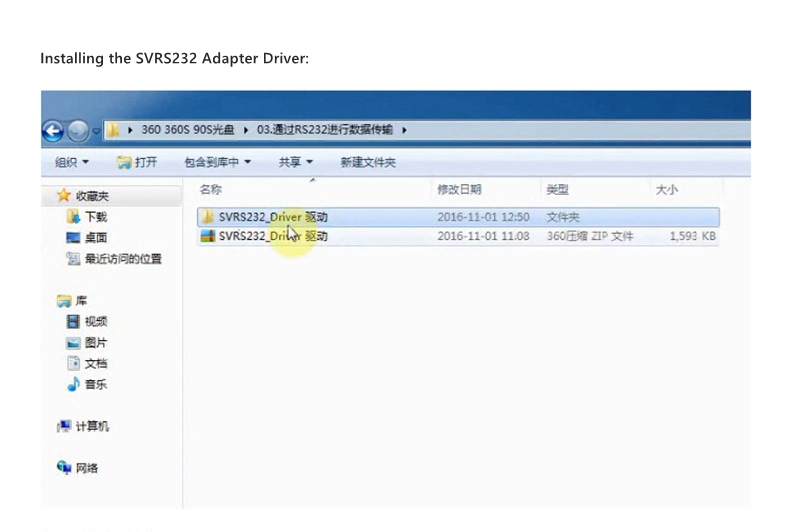Click the 文档 library icon
The image size is (790, 532).
pyautogui.click(x=73, y=363)
